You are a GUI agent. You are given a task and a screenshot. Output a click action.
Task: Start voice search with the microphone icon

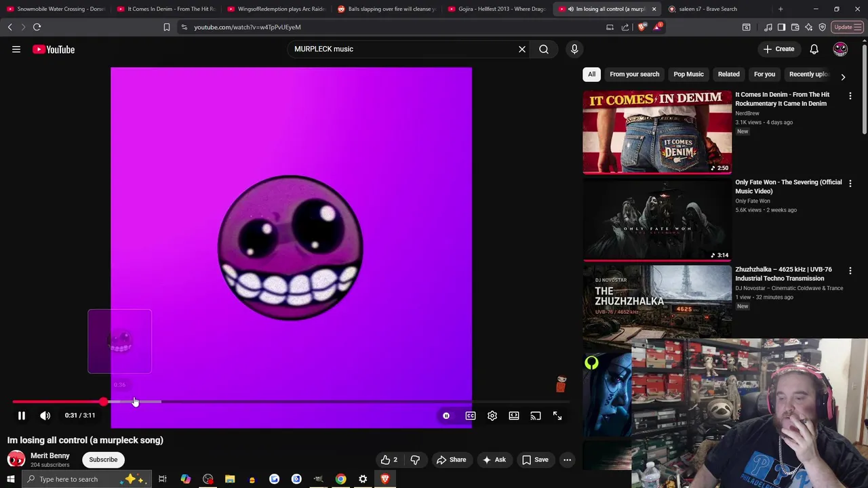pyautogui.click(x=574, y=49)
